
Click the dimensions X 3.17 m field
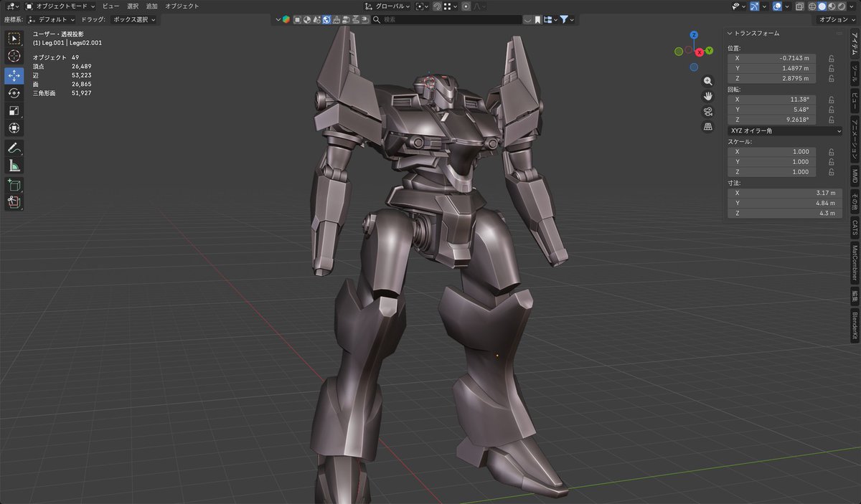click(785, 194)
